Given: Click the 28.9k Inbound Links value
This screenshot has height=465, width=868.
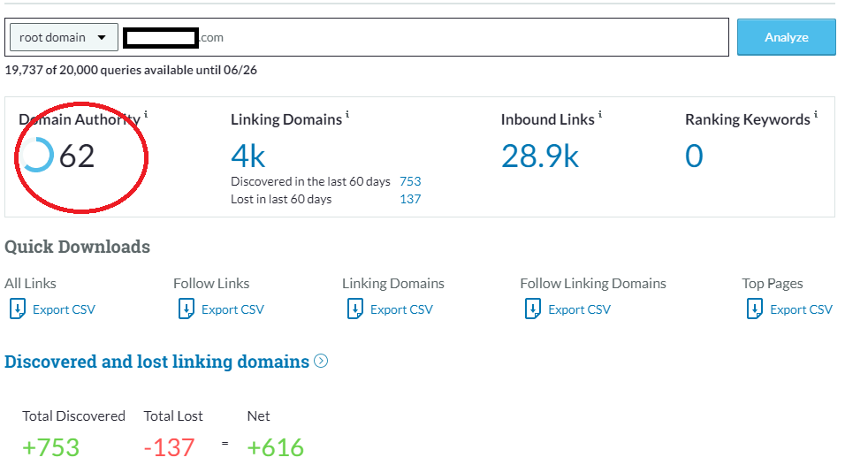Looking at the screenshot, I should coord(539,156).
